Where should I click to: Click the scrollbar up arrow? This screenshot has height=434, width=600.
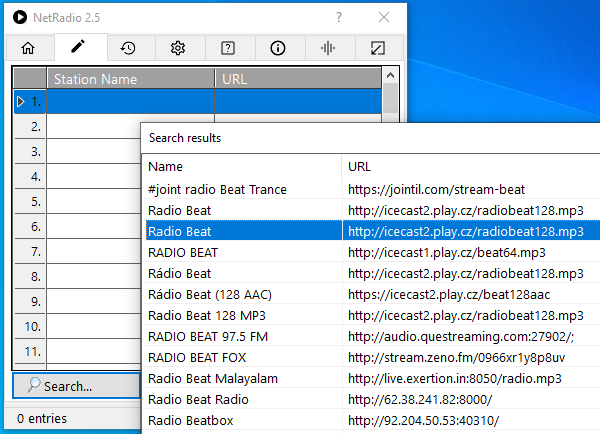pos(390,75)
